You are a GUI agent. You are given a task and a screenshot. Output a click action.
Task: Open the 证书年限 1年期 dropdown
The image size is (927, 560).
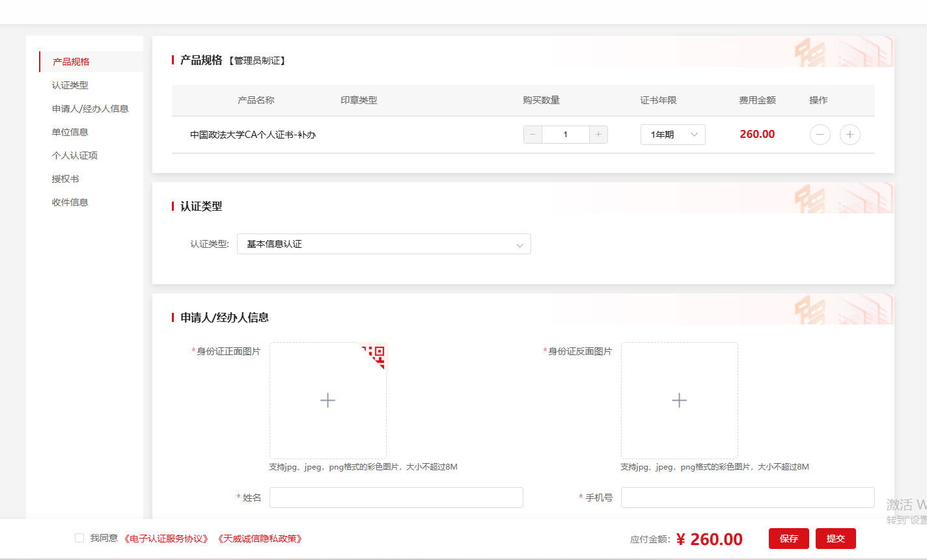click(672, 135)
